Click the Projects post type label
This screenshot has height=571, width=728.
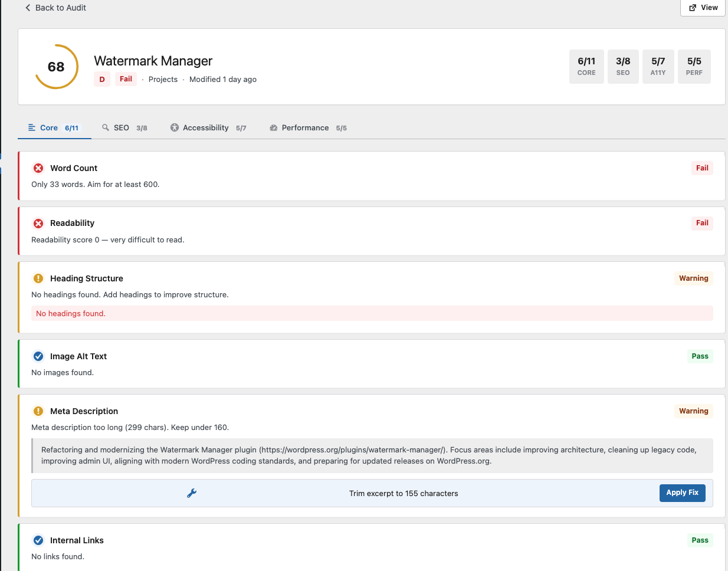click(x=163, y=80)
